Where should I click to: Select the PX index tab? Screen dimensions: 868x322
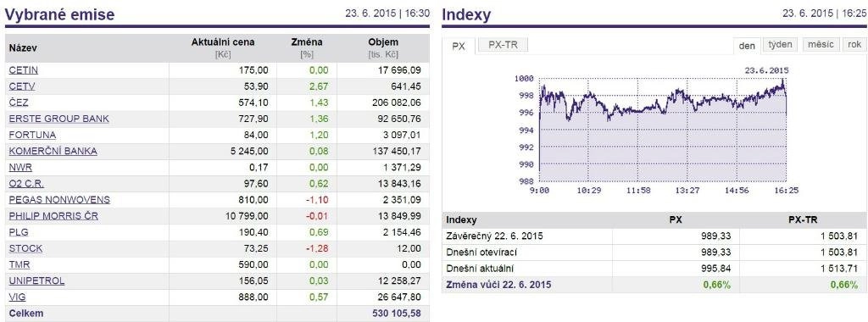459,46
